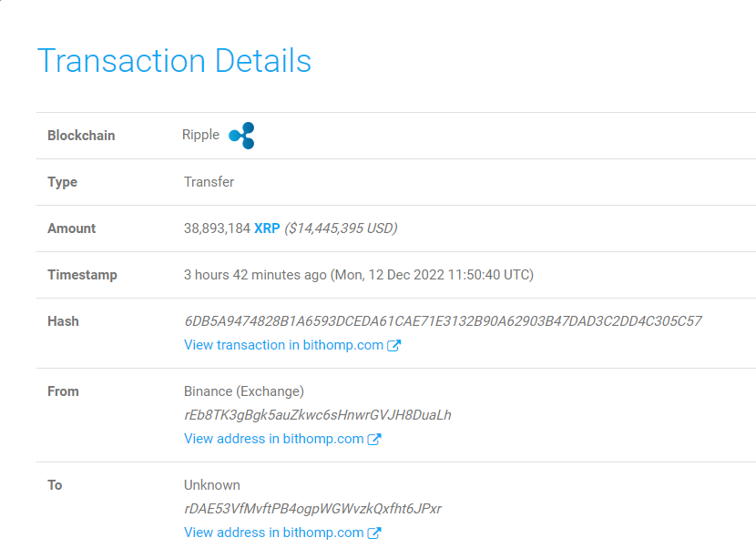Click the Unknown recipient label
The height and width of the screenshot is (558, 756).
point(212,485)
